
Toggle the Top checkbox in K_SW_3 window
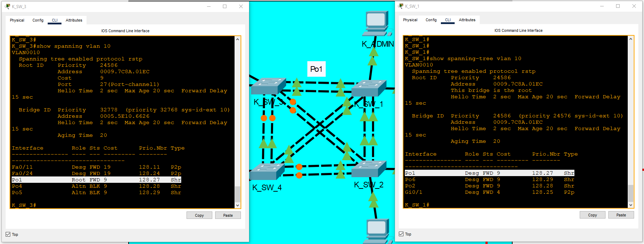pos(8,234)
